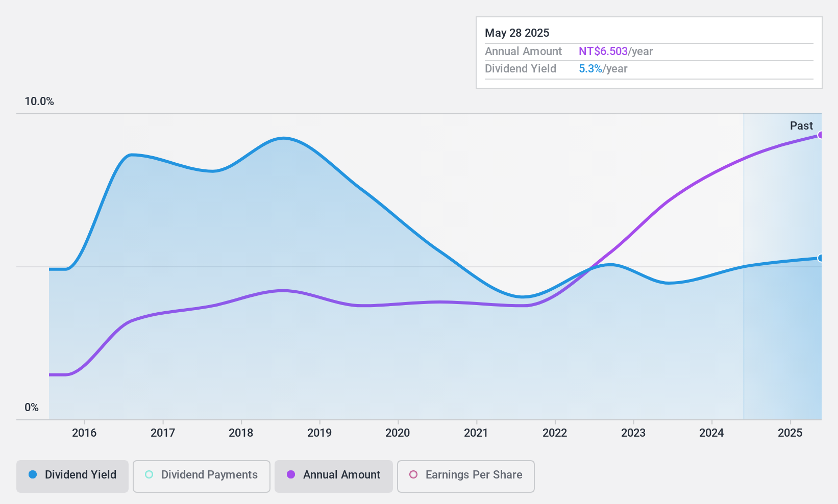Click the 5.3%/year yield value
The height and width of the screenshot is (504, 838).
[603, 69]
